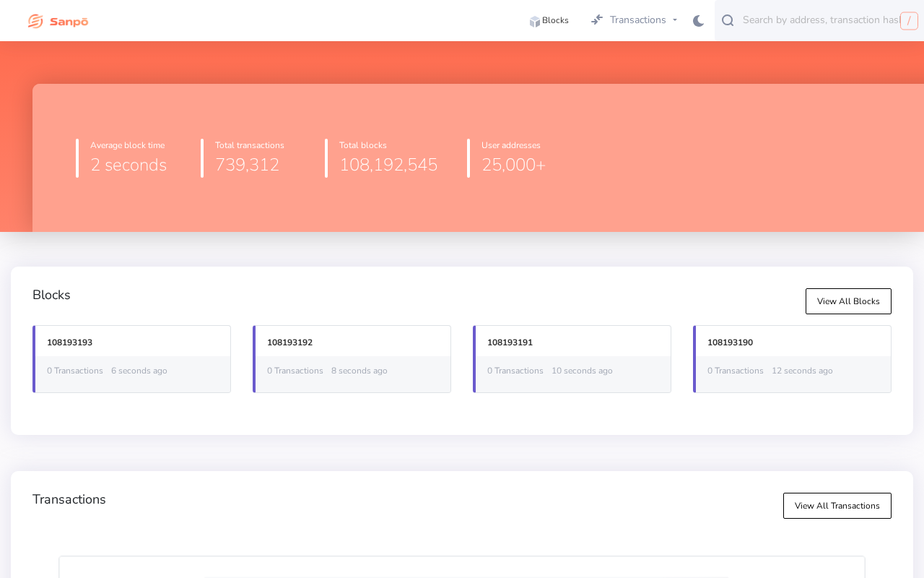Click the View All Transactions button

point(837,506)
